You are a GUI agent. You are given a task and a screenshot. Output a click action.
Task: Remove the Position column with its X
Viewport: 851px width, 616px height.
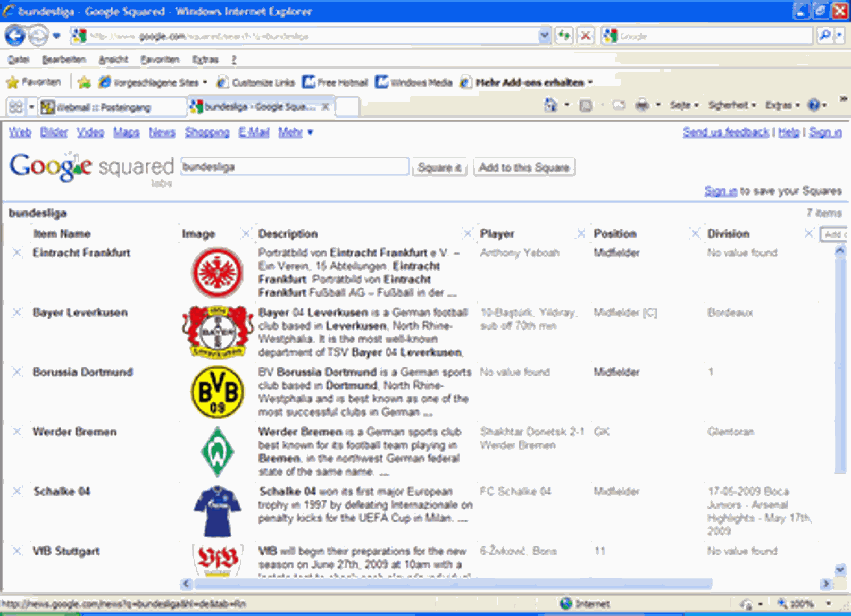(695, 233)
